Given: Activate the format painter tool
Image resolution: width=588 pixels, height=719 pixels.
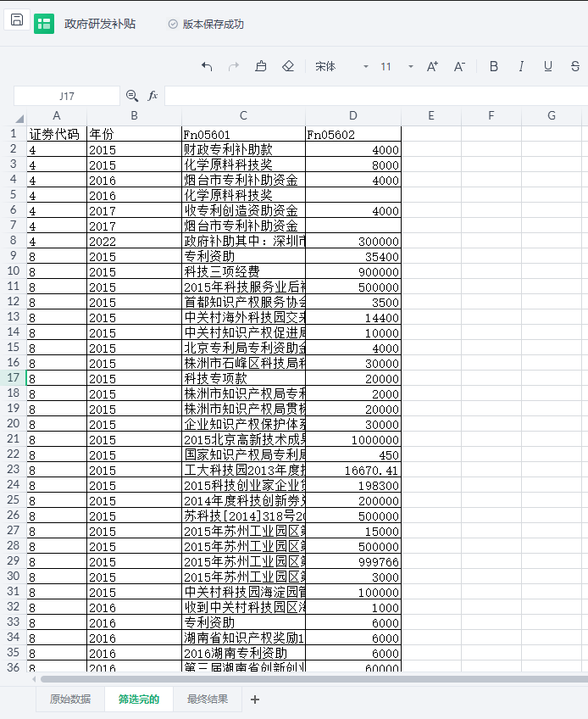Looking at the screenshot, I should [261, 66].
